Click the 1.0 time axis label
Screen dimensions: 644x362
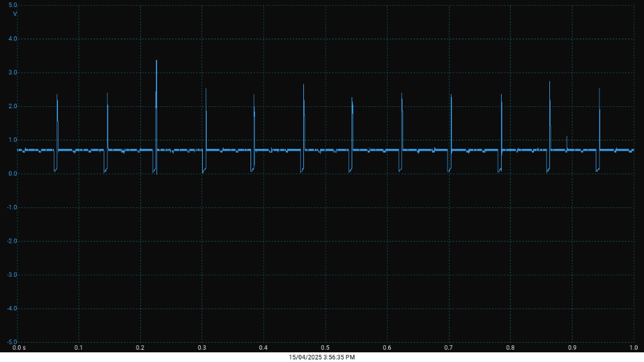click(x=633, y=348)
